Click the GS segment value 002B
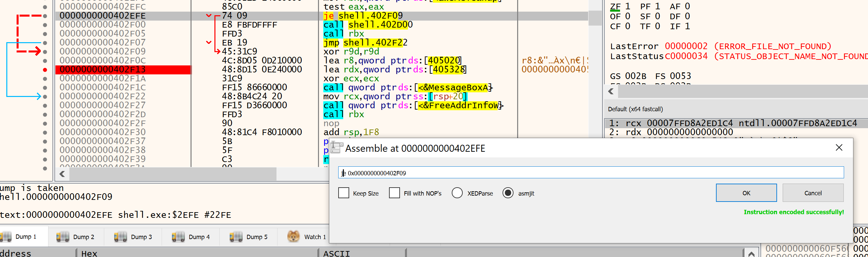Screen dimensions: 868x257 click(636, 76)
